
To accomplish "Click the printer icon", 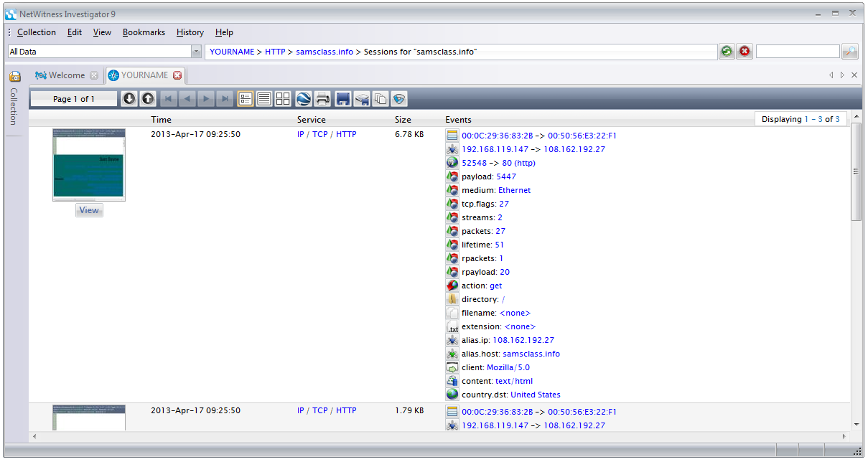I will click(x=323, y=99).
